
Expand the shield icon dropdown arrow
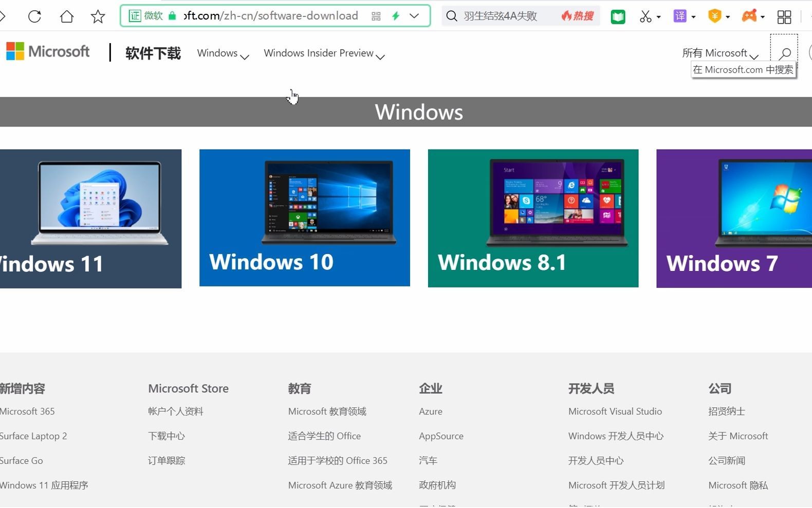728,17
